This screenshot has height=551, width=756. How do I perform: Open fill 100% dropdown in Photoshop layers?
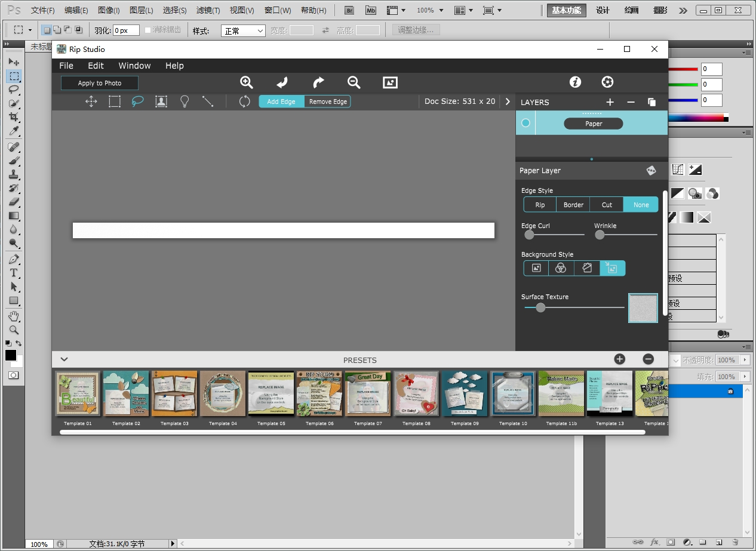745,377
